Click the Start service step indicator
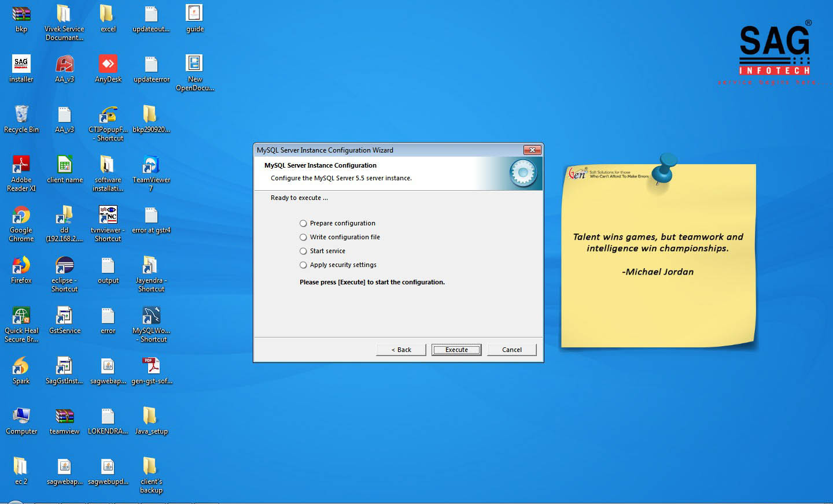833x504 pixels. [303, 251]
